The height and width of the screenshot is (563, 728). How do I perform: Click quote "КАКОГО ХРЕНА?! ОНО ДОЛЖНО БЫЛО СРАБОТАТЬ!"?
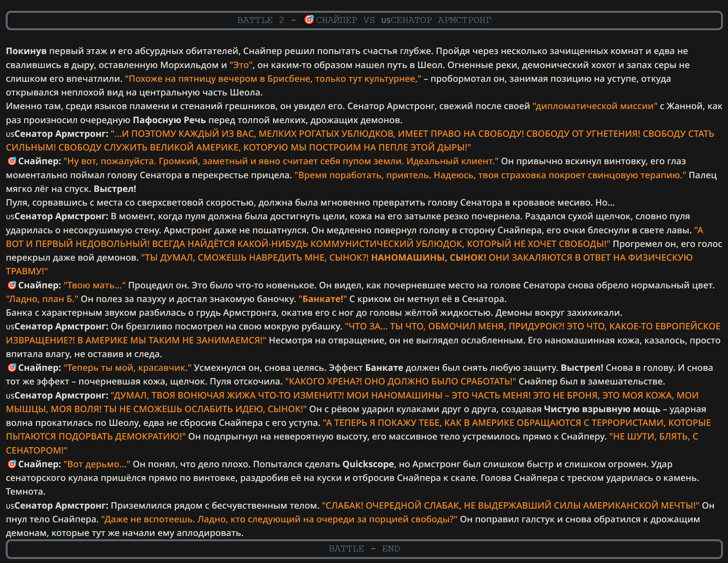[401, 381]
